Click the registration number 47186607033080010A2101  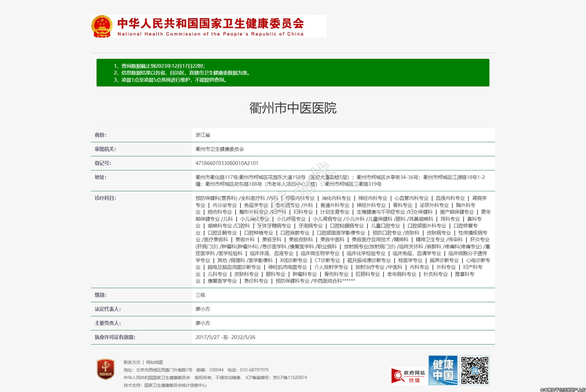click(227, 163)
